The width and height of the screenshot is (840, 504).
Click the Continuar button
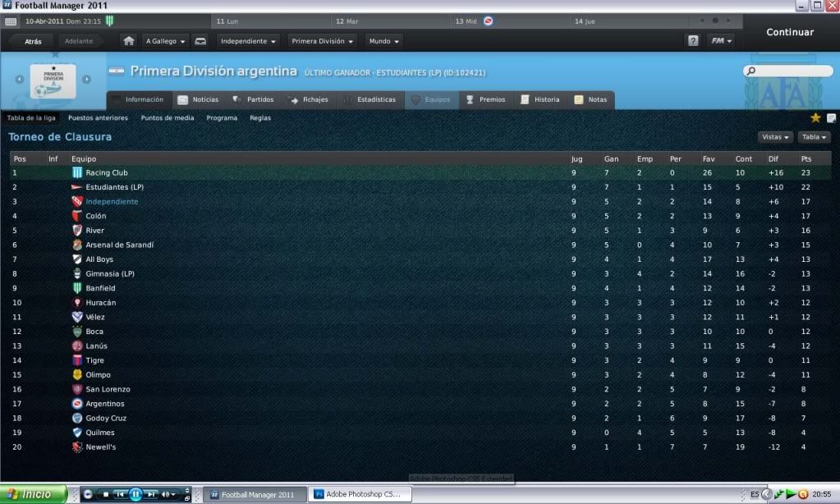coord(790,32)
